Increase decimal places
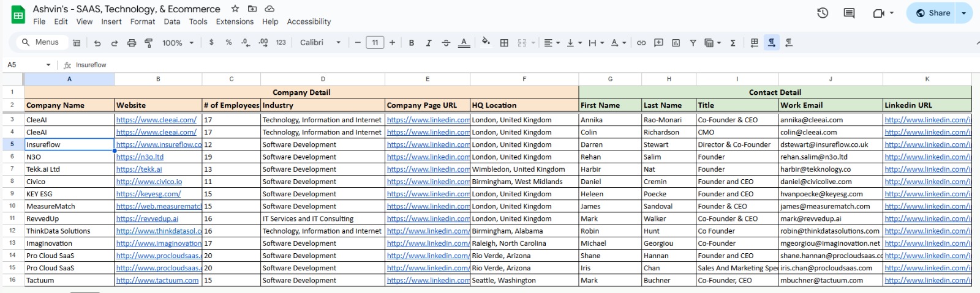The width and height of the screenshot is (980, 293). tap(263, 43)
